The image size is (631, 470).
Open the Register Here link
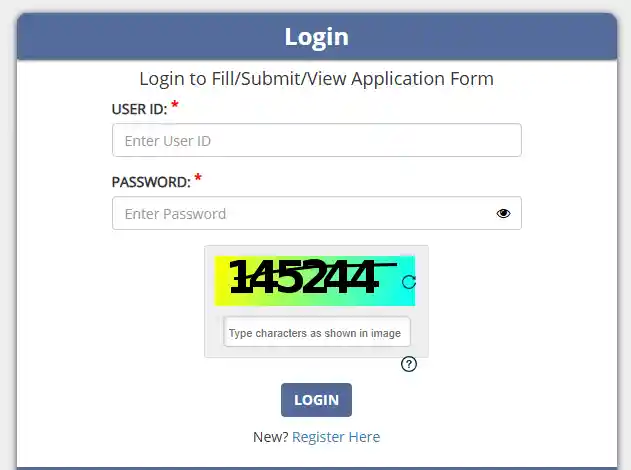[336, 437]
